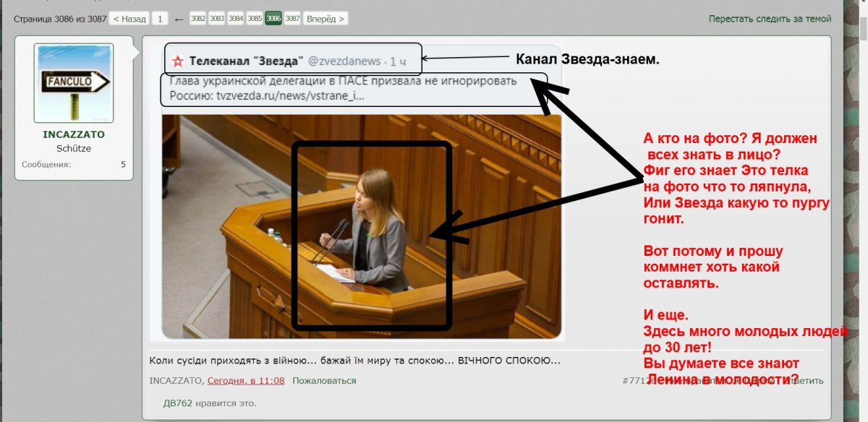The height and width of the screenshot is (422, 868).
Task: Click the Zvezda star logo in the tweet
Action: (x=179, y=61)
